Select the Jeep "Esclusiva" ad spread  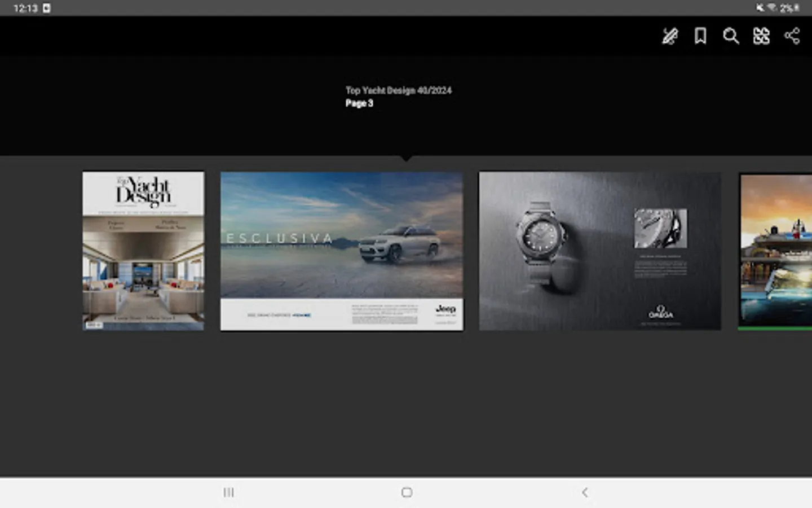[341, 251]
